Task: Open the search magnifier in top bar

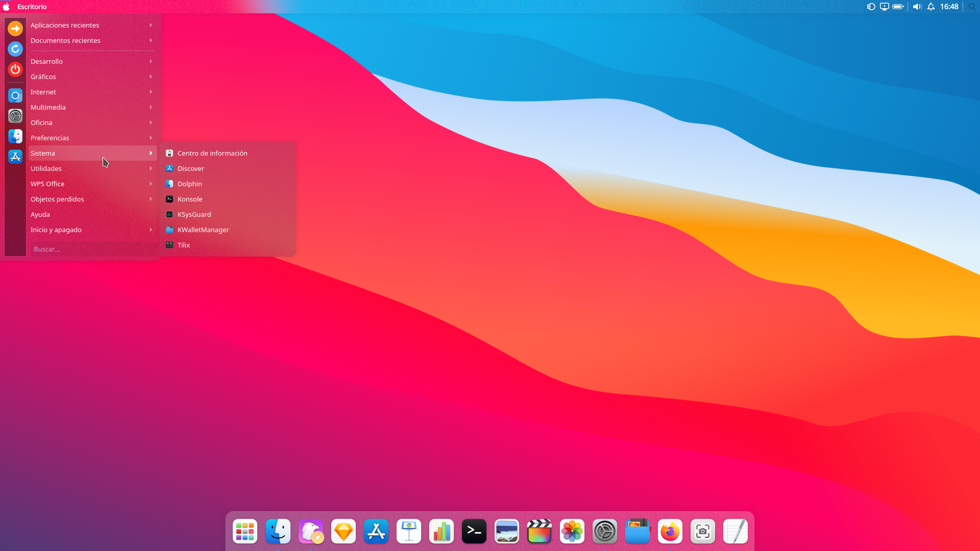Action: (972, 7)
